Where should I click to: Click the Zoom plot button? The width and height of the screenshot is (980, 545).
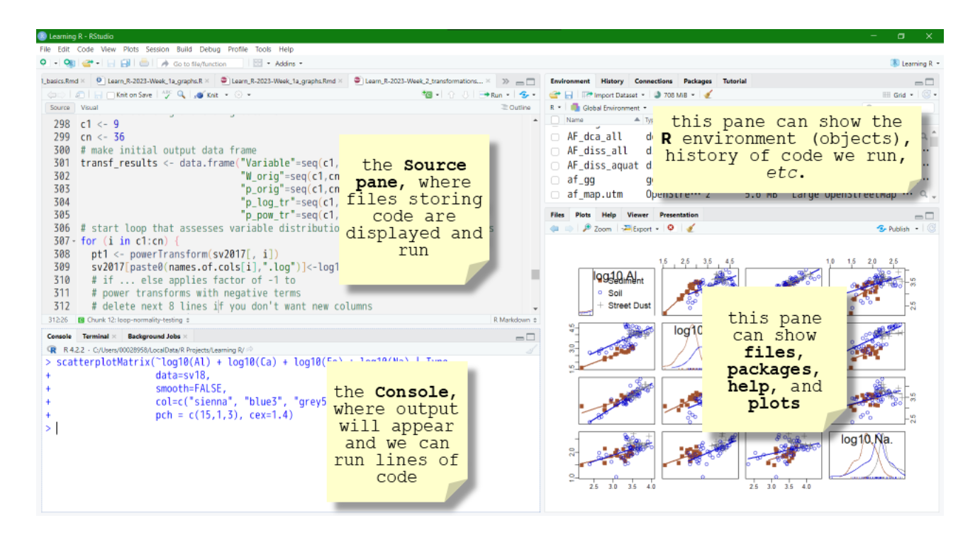tap(597, 229)
